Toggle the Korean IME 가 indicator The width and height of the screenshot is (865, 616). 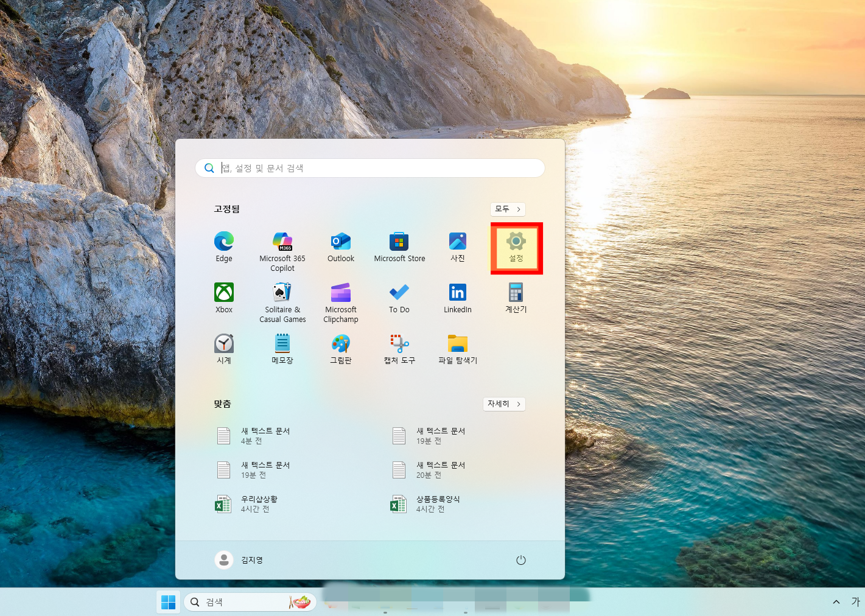[855, 602]
